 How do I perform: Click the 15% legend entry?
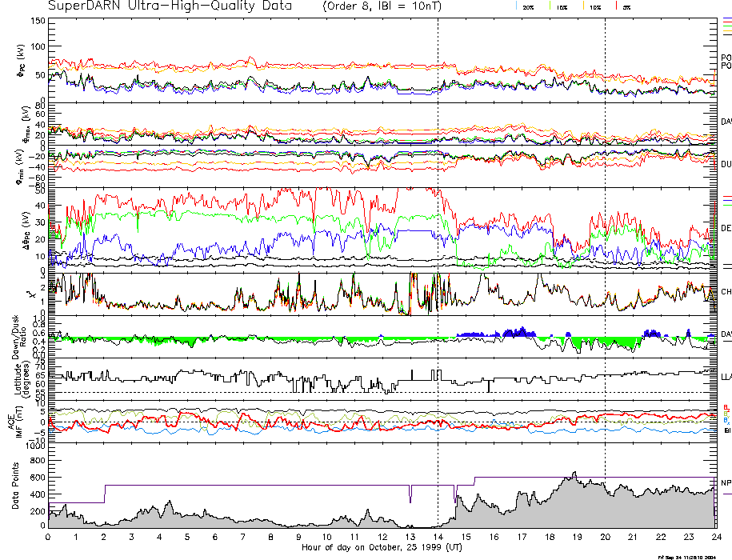[562, 6]
